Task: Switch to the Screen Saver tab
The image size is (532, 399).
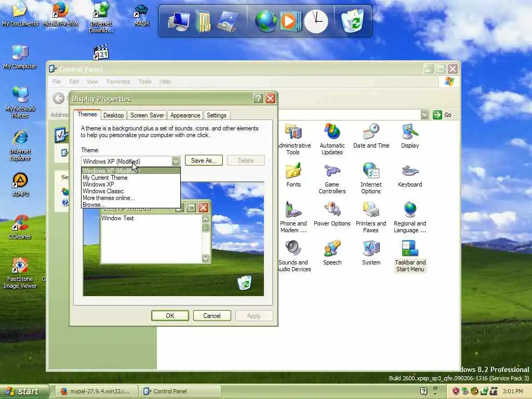Action: [147, 115]
